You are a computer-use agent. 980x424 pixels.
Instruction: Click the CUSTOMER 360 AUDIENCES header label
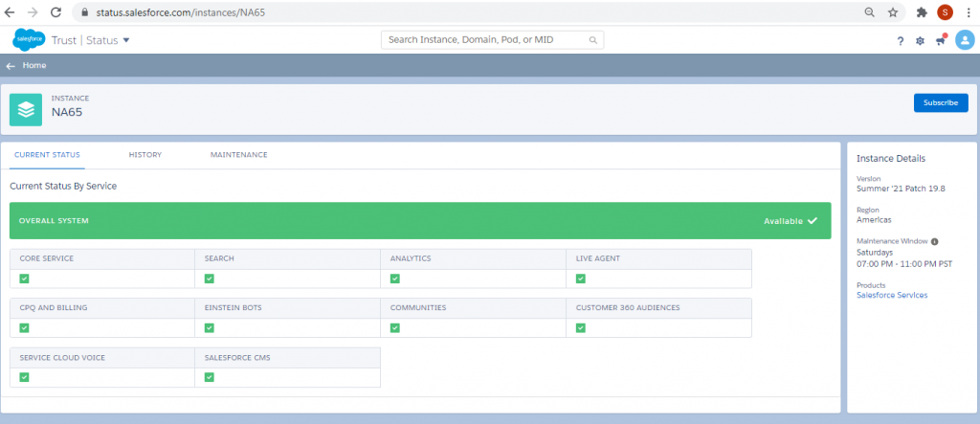pos(628,307)
